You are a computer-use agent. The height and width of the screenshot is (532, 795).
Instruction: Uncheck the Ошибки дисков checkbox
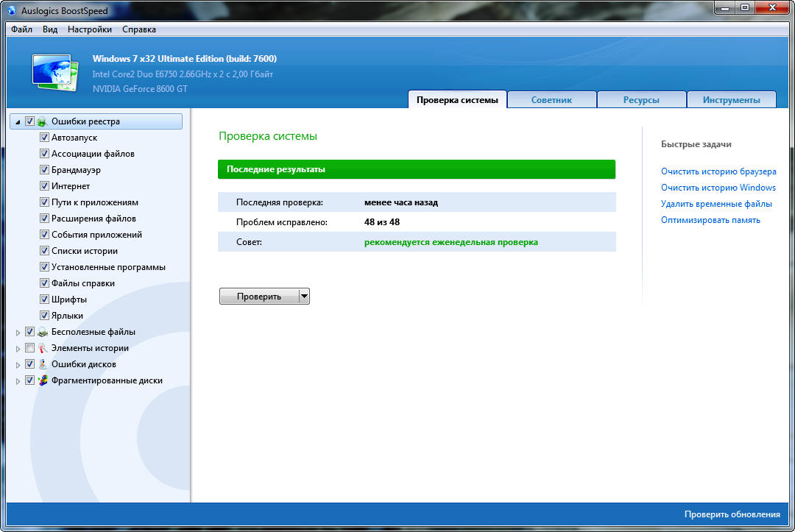[x=30, y=364]
